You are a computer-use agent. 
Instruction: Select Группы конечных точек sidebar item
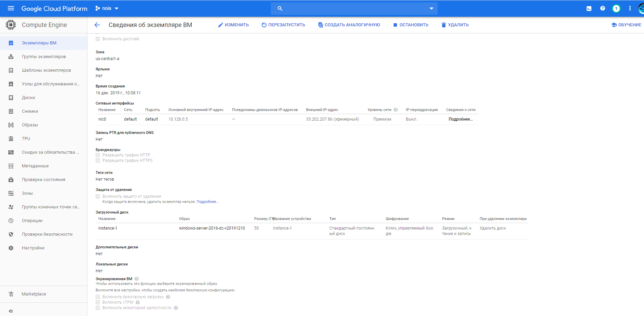tap(44, 207)
